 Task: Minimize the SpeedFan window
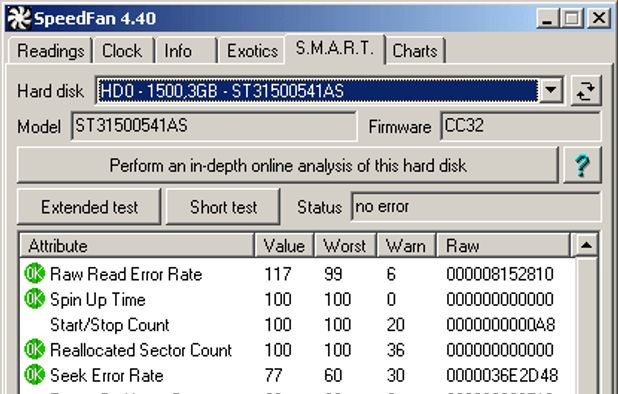pyautogui.click(x=547, y=18)
